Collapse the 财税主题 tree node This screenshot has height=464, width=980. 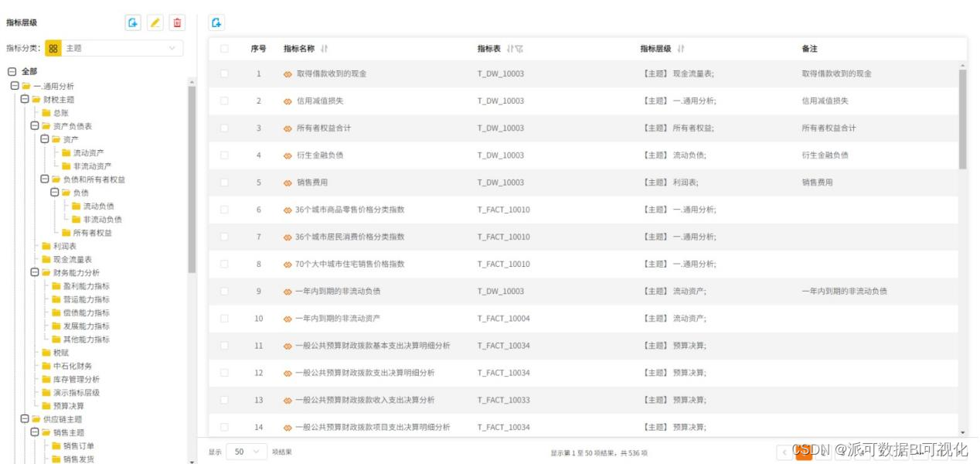tap(25, 100)
